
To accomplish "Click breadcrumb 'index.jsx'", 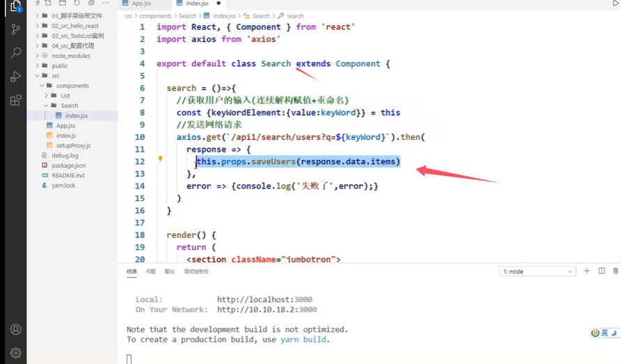I will pos(220,16).
